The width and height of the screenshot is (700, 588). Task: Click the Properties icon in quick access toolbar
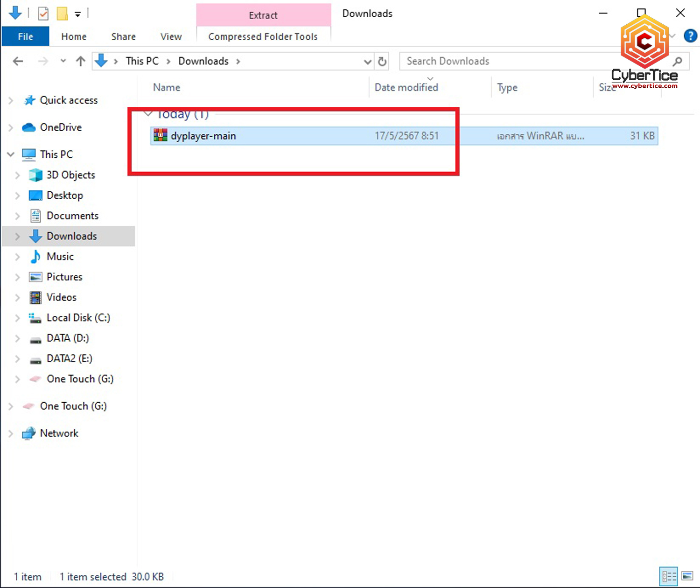(43, 14)
